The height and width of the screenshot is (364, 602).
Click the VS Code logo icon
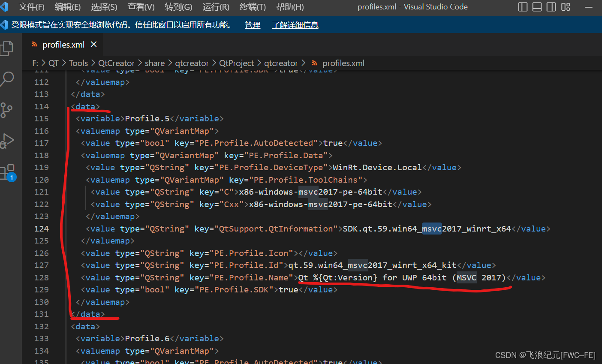(x=4, y=7)
